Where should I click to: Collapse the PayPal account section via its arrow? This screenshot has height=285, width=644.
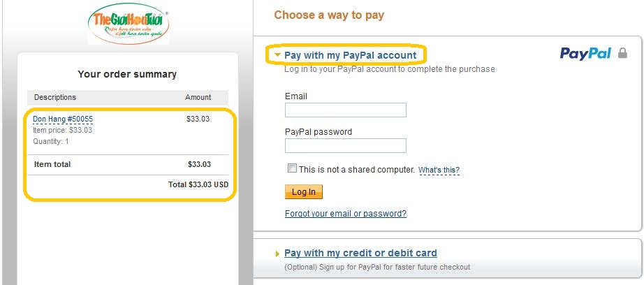click(278, 55)
